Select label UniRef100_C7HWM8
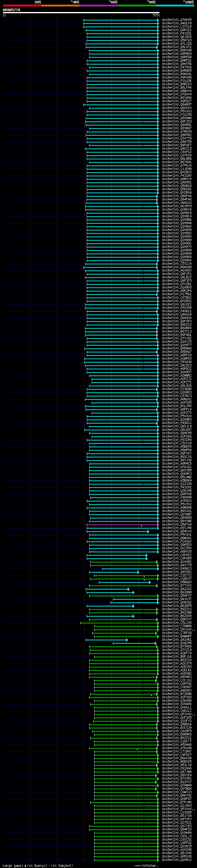Image resolution: width=197 pixels, height=868 pixels. tap(177, 626)
